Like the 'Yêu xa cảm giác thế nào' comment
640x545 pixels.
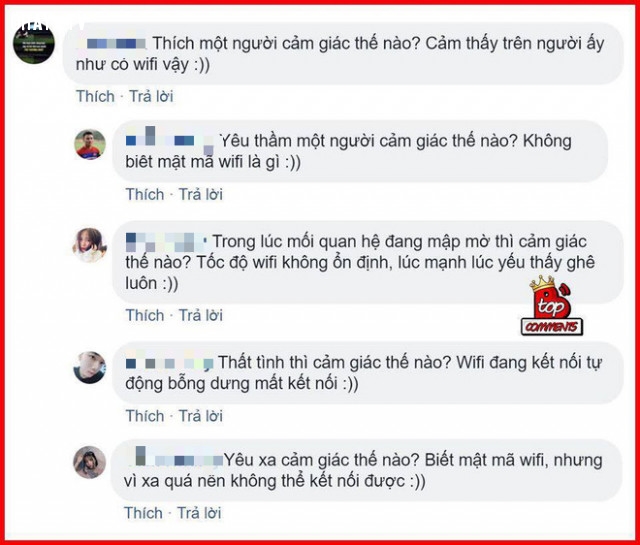pos(143,513)
